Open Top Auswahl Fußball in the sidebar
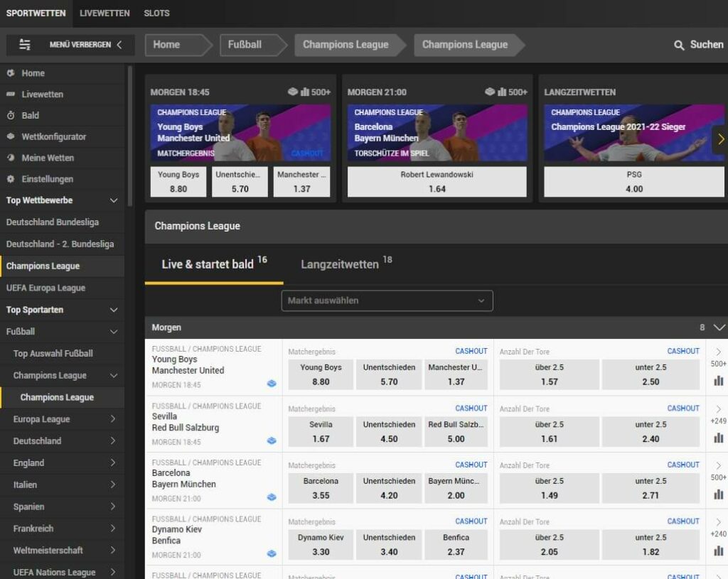This screenshot has width=728, height=579. coord(63,354)
